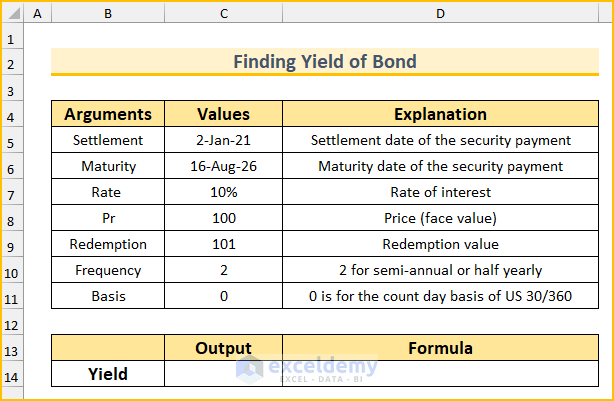614x401 pixels.
Task: Select the Frequency value cell 2
Action: click(x=223, y=270)
